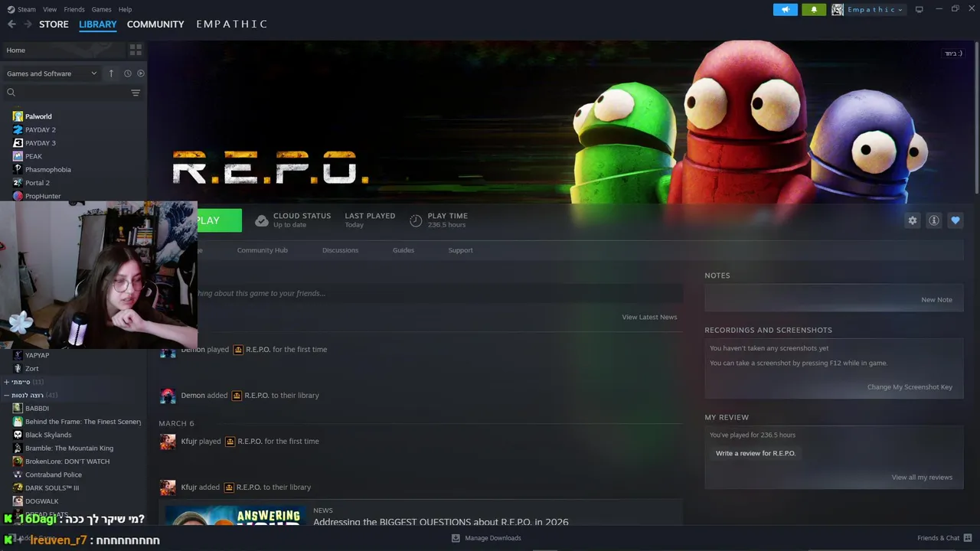The width and height of the screenshot is (980, 551).
Task: Open the EMPATHIC profile tab
Action: pos(232,24)
